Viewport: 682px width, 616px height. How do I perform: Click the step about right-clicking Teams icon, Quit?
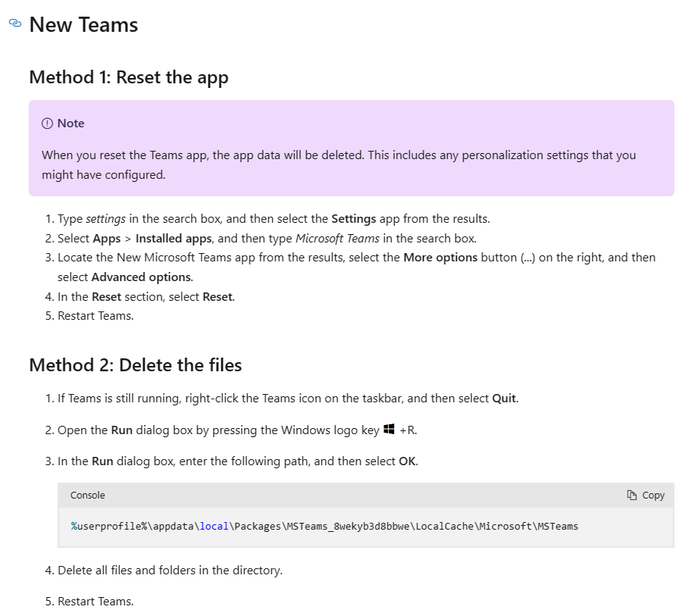(x=288, y=399)
